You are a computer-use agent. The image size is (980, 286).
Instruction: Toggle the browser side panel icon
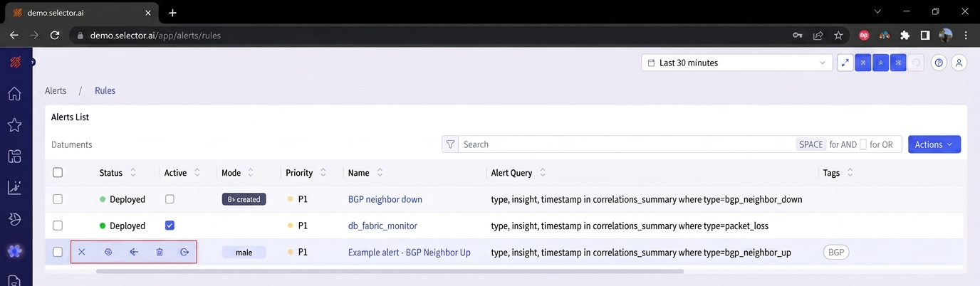click(x=925, y=35)
